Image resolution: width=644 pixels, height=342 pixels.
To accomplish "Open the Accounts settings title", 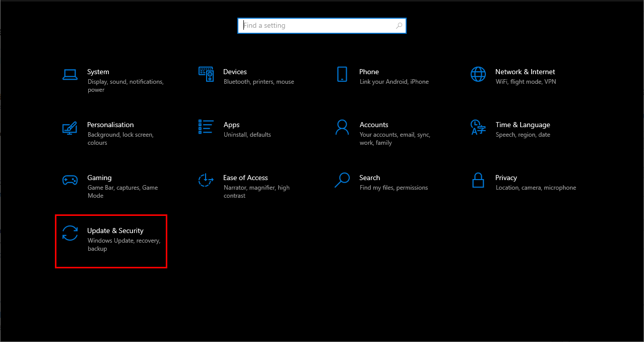I will (x=374, y=125).
